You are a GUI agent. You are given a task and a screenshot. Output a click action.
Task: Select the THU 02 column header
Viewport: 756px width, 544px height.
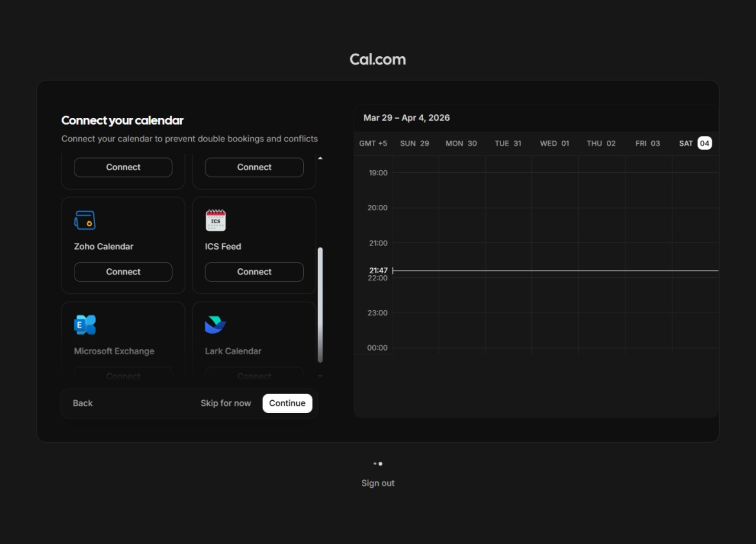601,144
